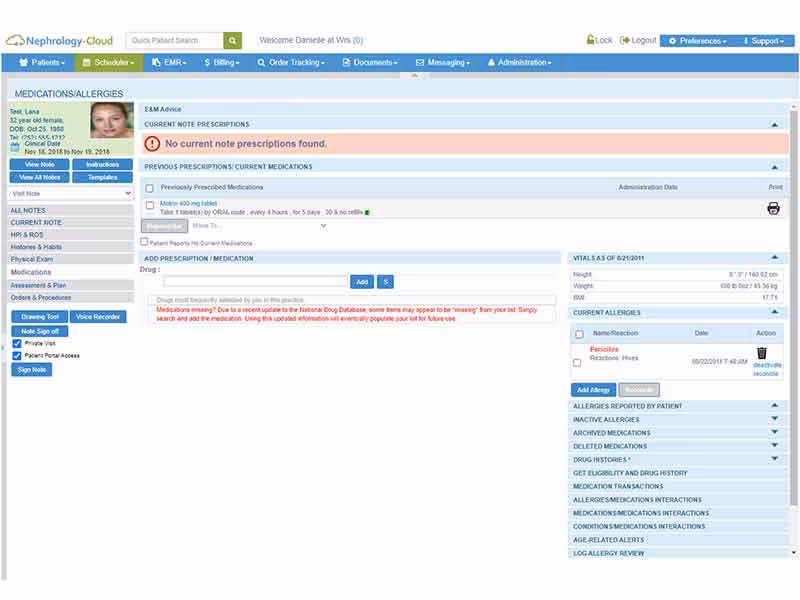The width and height of the screenshot is (800, 600).
Task: Collapse Current Note Prescriptions section
Action: point(774,124)
